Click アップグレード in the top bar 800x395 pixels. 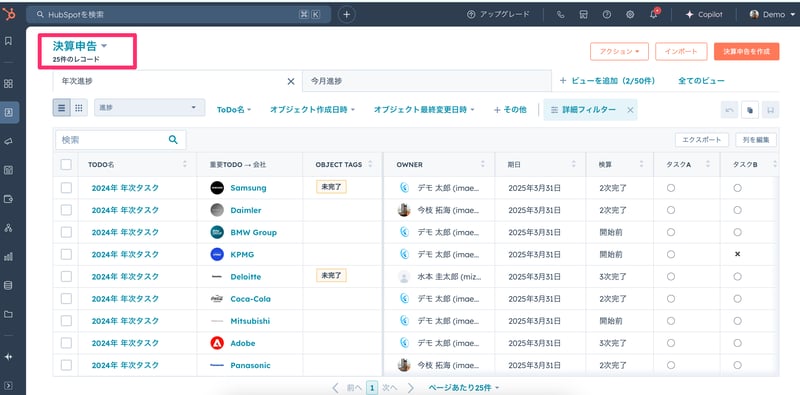[x=498, y=15]
